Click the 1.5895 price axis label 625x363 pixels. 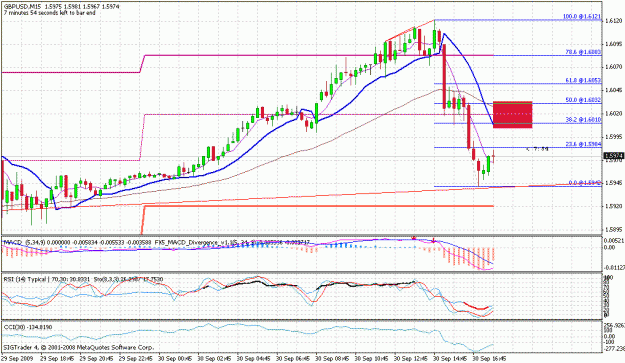[614, 230]
